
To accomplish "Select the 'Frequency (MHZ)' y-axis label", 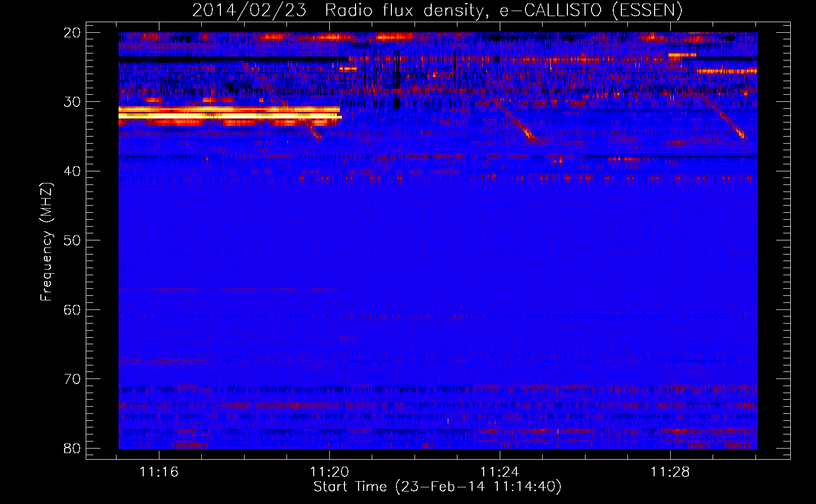I will point(46,242).
